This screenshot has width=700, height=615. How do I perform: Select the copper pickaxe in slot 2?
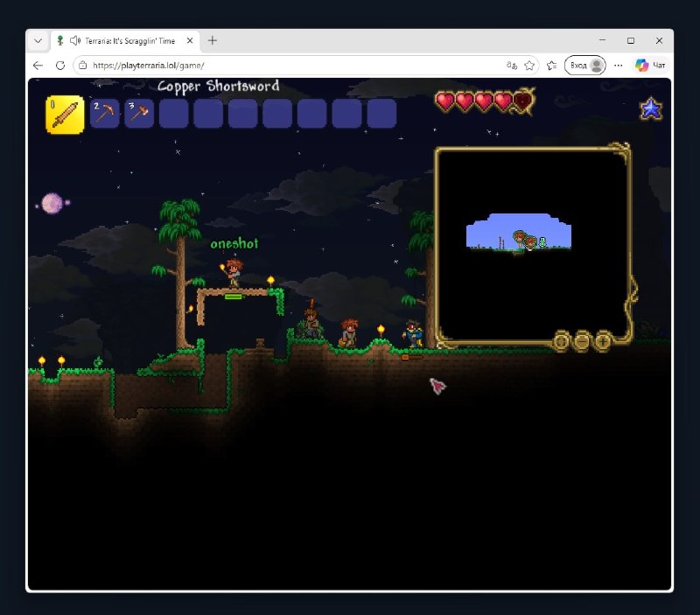tap(104, 114)
